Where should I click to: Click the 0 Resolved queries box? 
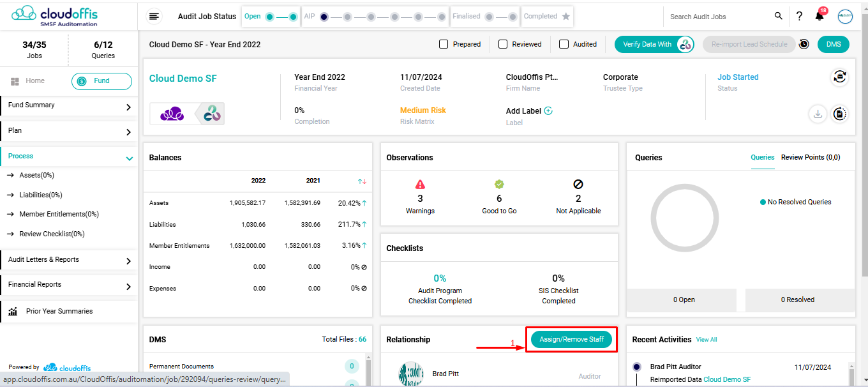coord(800,300)
